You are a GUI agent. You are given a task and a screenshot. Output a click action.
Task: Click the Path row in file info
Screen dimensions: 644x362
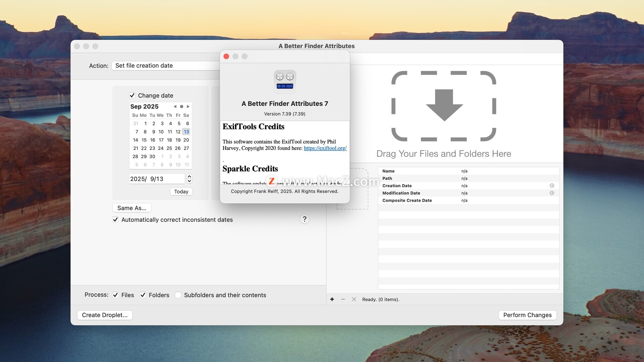point(469,178)
